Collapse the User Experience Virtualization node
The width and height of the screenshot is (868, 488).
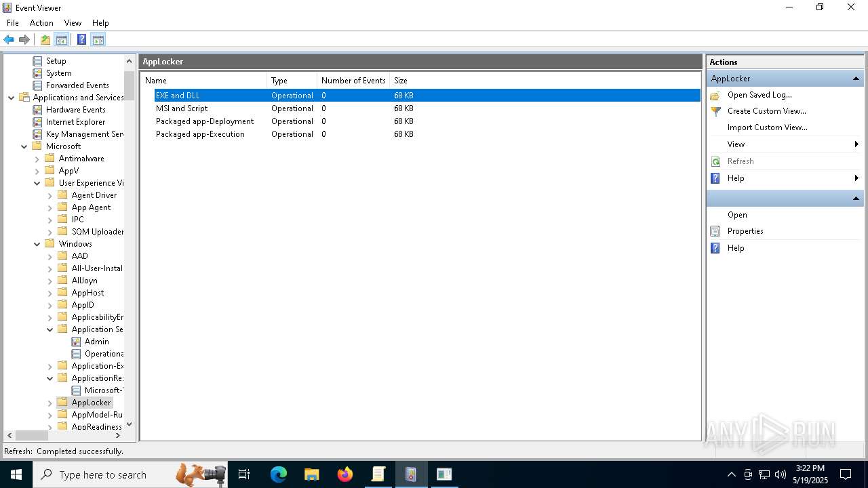click(x=37, y=183)
